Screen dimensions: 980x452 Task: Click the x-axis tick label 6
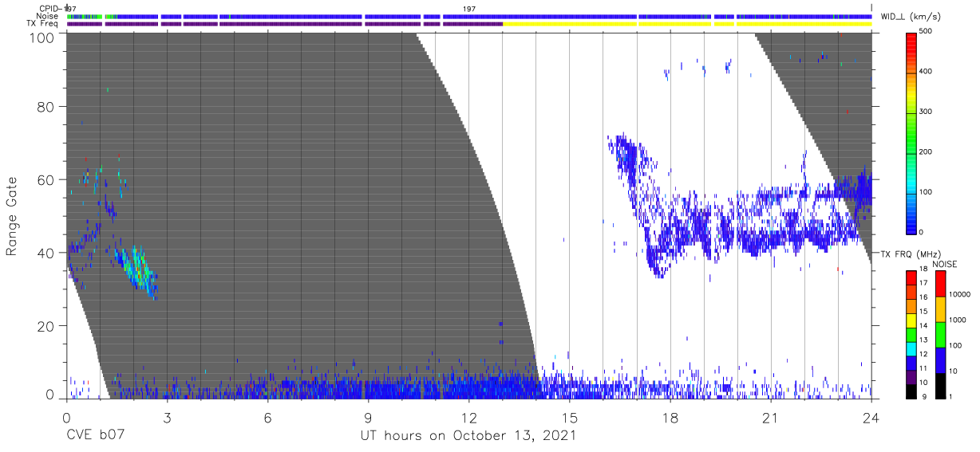267,418
